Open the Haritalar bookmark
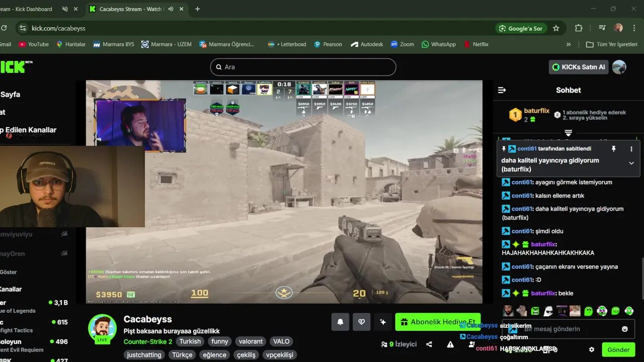Image resolution: width=644 pixels, height=362 pixels. 71,44
